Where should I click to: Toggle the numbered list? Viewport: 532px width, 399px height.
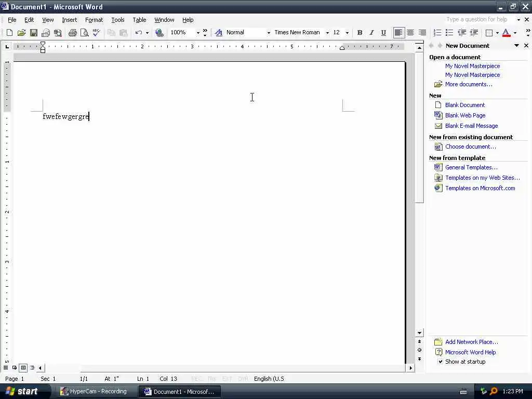pyautogui.click(x=437, y=33)
